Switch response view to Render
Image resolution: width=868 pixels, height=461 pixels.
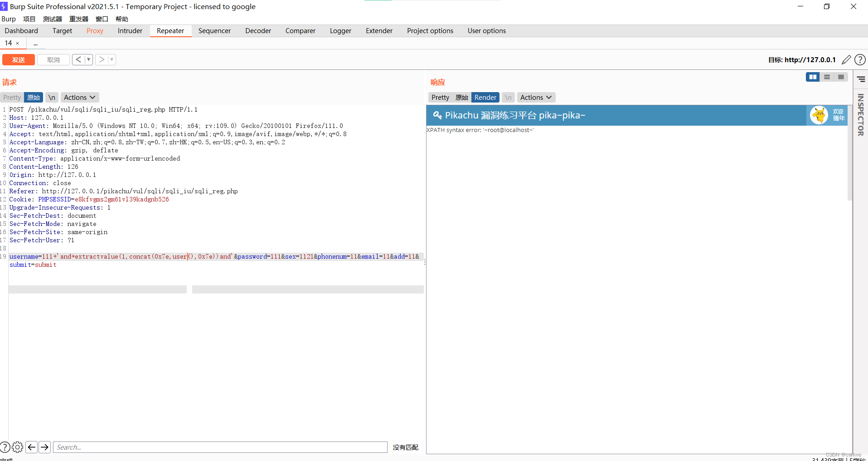point(485,98)
